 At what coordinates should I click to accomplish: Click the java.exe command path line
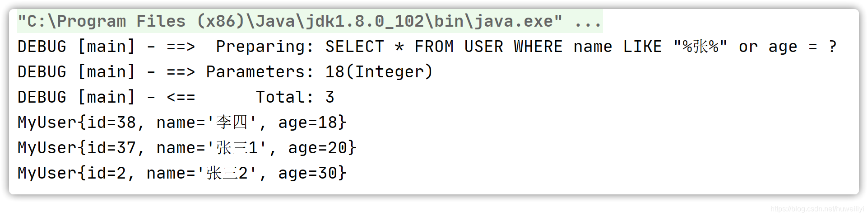pyautogui.click(x=310, y=21)
